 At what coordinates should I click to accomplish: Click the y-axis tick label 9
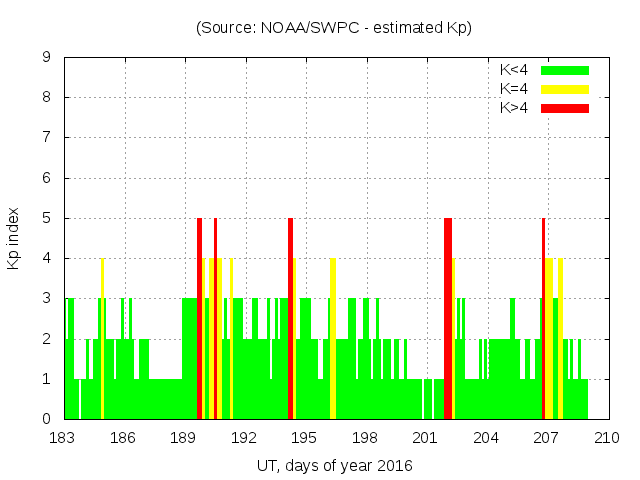point(47,58)
